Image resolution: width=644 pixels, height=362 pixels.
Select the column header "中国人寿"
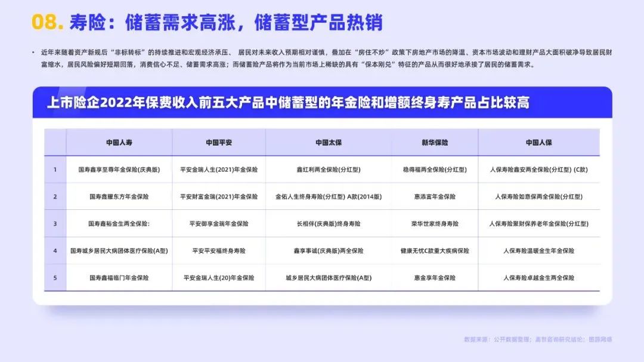pos(119,143)
